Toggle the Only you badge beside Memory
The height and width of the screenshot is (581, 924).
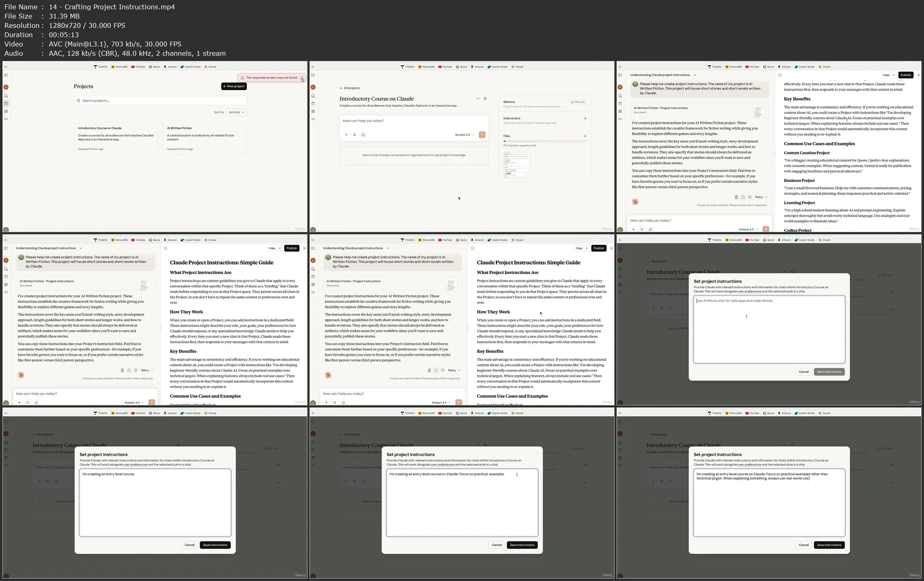pos(578,102)
